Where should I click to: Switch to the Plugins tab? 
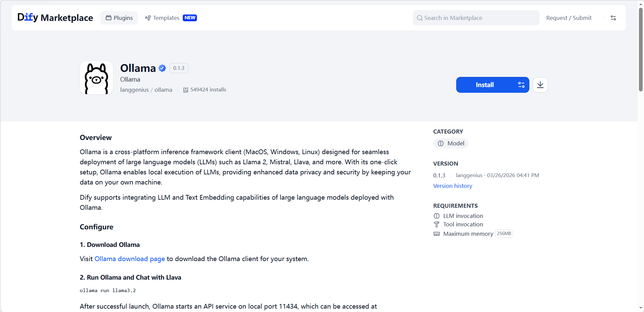tap(119, 18)
